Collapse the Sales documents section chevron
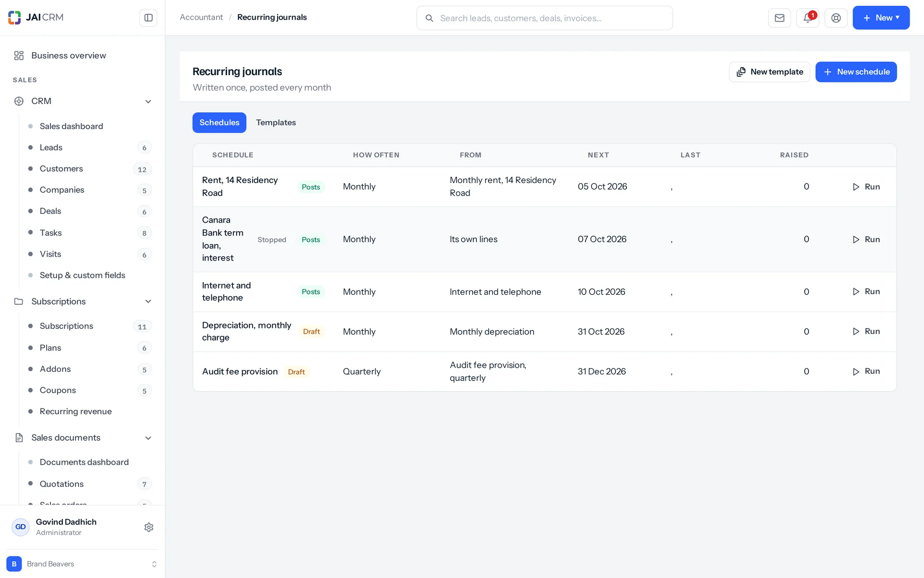Viewport: 924px width, 578px height. pyautogui.click(x=148, y=438)
